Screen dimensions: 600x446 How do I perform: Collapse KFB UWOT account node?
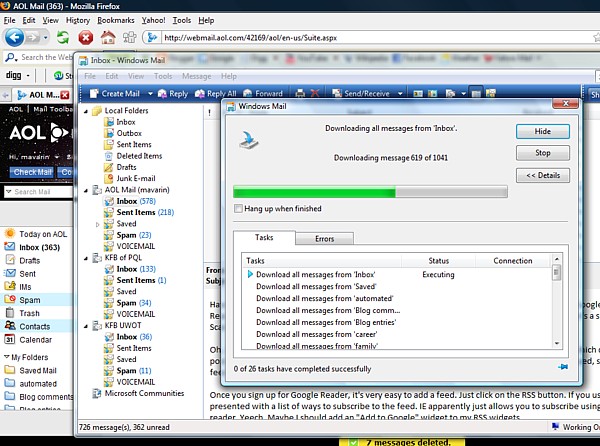click(x=86, y=326)
